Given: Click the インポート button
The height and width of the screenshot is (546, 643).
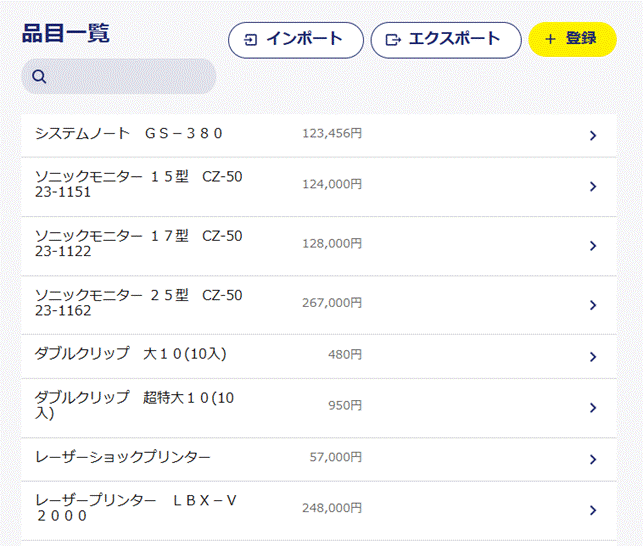Looking at the screenshot, I should tap(296, 40).
